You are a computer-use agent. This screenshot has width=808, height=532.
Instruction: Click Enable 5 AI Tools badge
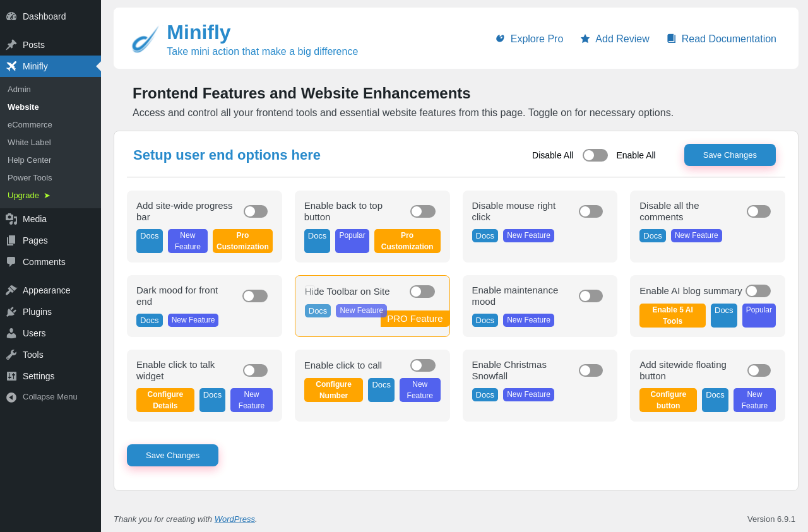672,316
